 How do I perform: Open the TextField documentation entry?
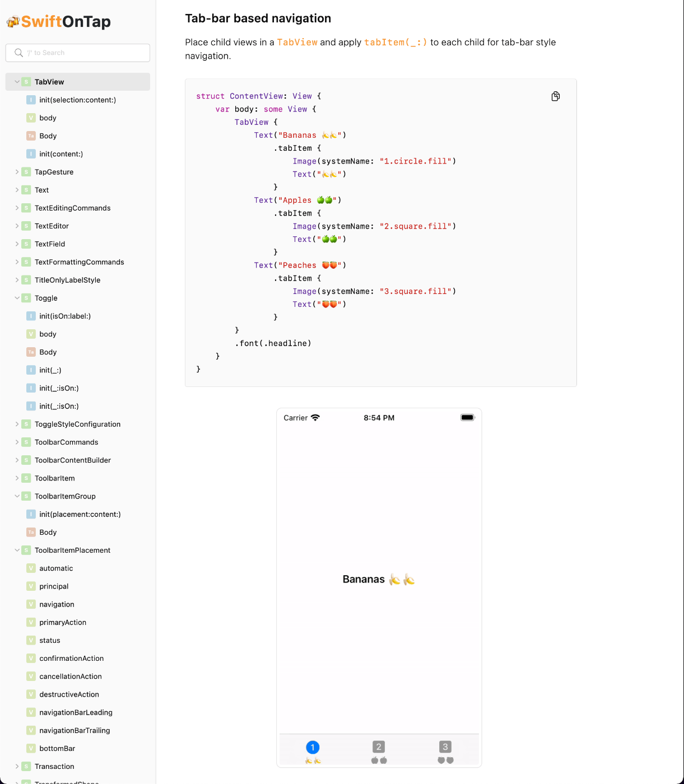pos(49,244)
